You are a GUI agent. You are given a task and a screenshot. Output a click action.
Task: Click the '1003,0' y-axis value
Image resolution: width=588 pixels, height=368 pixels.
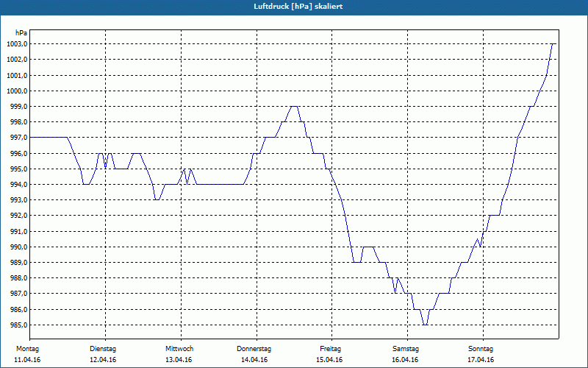coord(17,44)
